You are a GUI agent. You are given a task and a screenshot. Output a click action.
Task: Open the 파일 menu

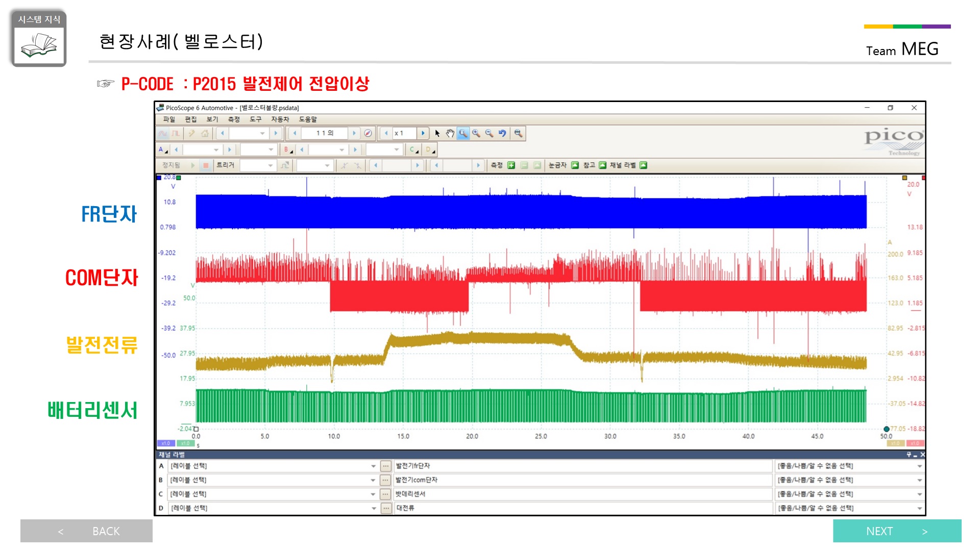pyautogui.click(x=169, y=119)
